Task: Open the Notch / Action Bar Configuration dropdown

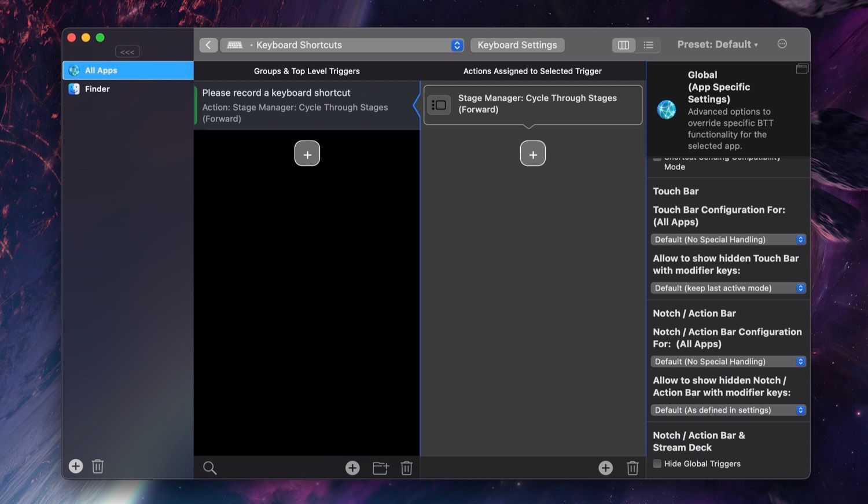Action: [x=728, y=361]
